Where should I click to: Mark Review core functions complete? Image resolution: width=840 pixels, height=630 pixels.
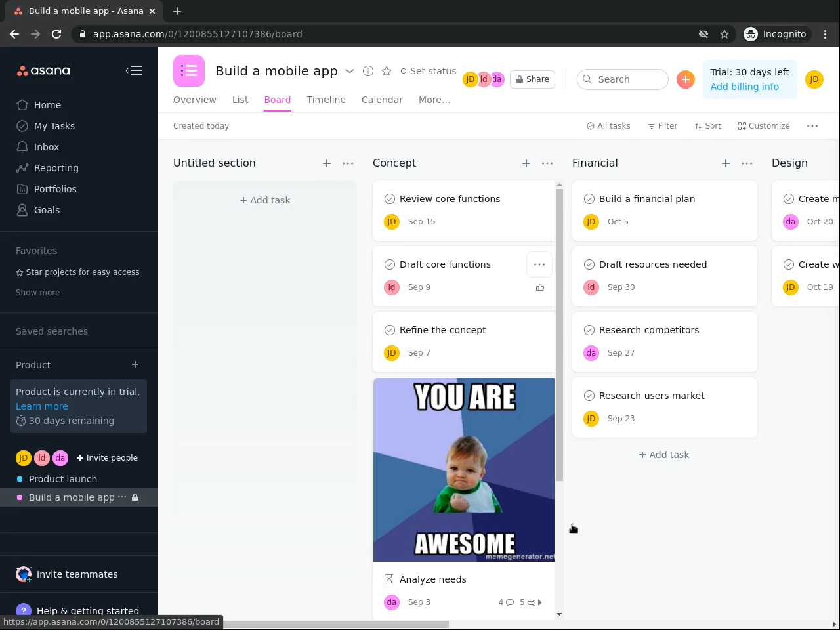click(x=390, y=199)
